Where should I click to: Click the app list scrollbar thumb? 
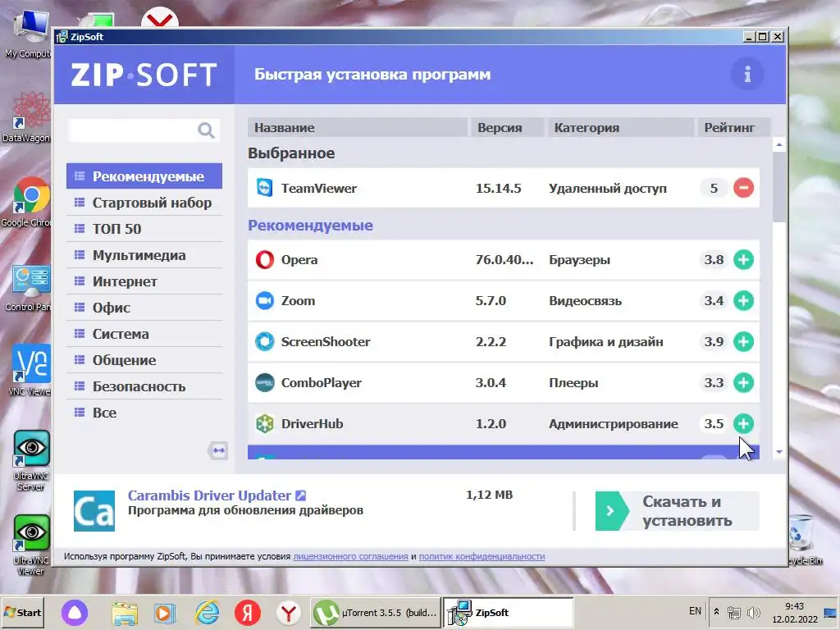coord(779,186)
